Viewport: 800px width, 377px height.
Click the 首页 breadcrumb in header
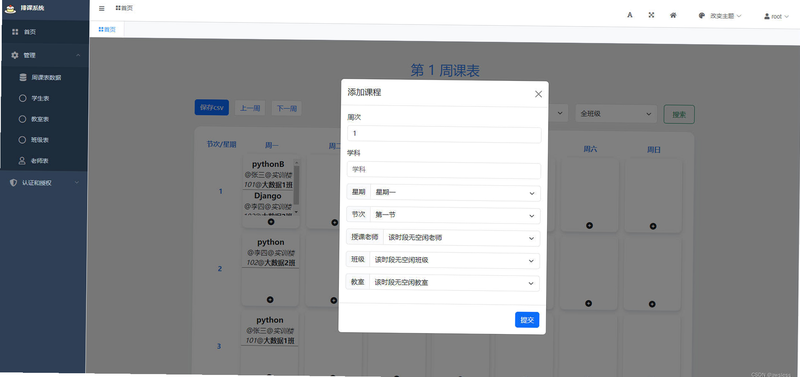[x=124, y=8]
